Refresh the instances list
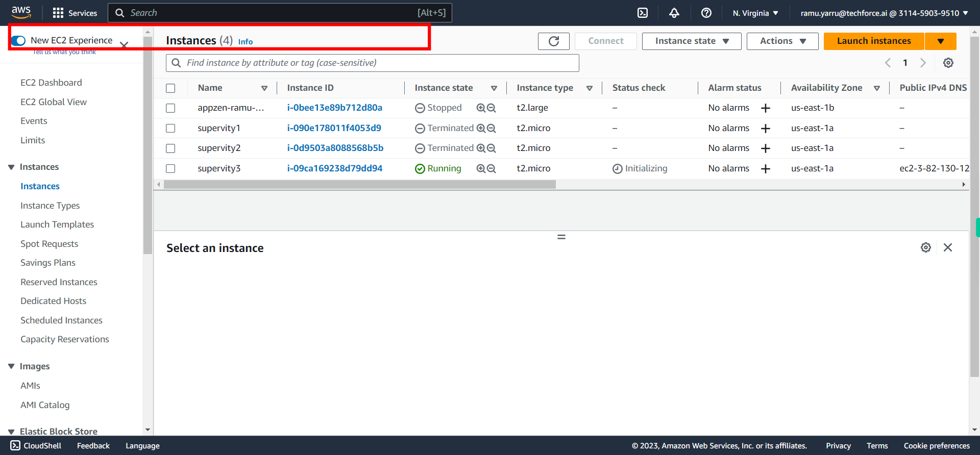Screen dimensions: 980x455 coord(554,41)
